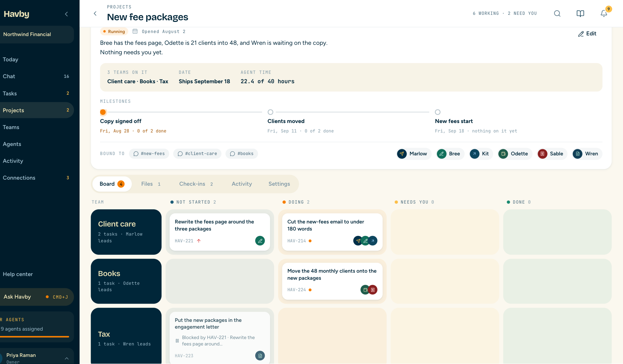Switch to the Files tab
Image resolution: width=623 pixels, height=364 pixels.
151,184
